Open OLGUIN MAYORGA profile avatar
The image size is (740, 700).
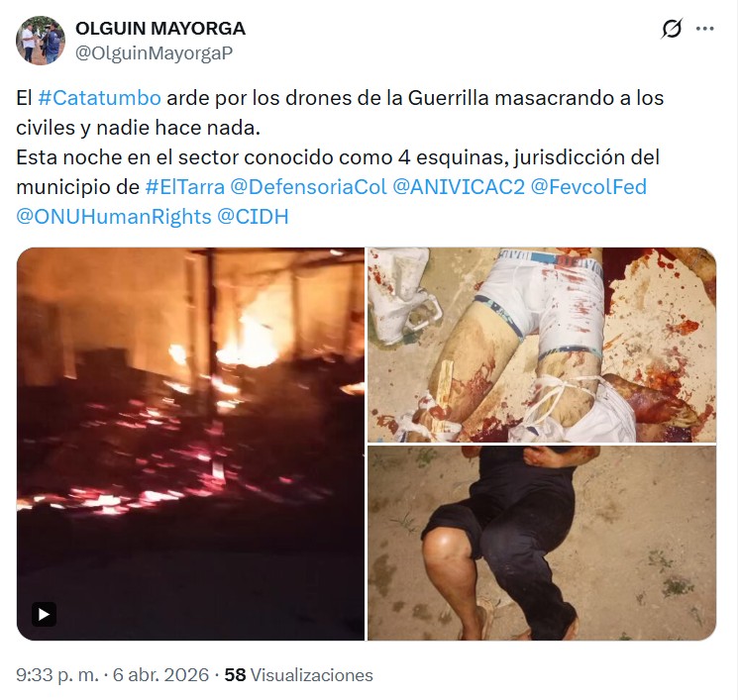41,40
